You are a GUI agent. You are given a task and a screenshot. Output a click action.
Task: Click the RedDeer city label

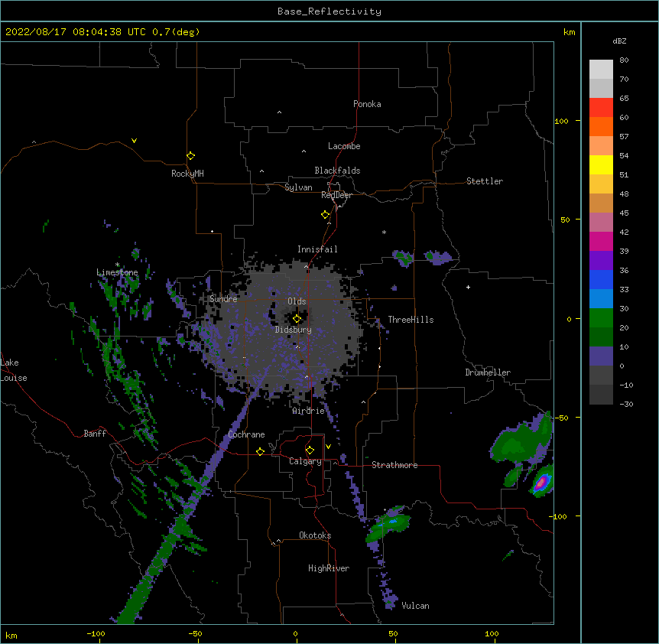tap(336, 195)
